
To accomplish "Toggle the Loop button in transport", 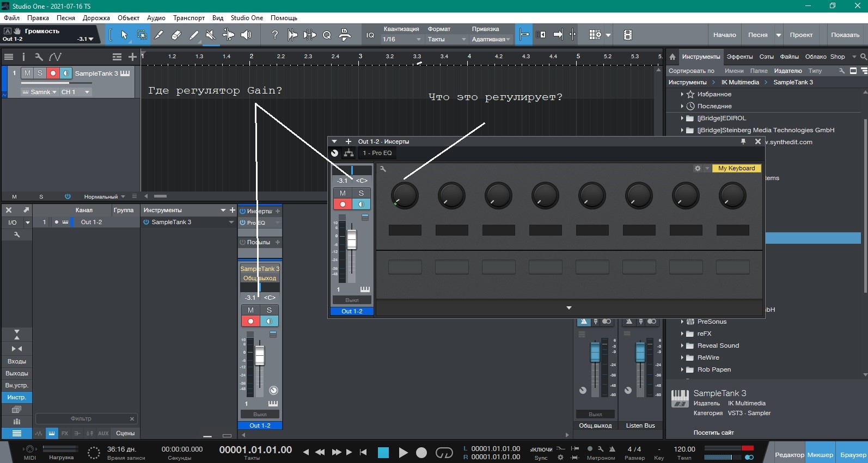I will coord(444,452).
